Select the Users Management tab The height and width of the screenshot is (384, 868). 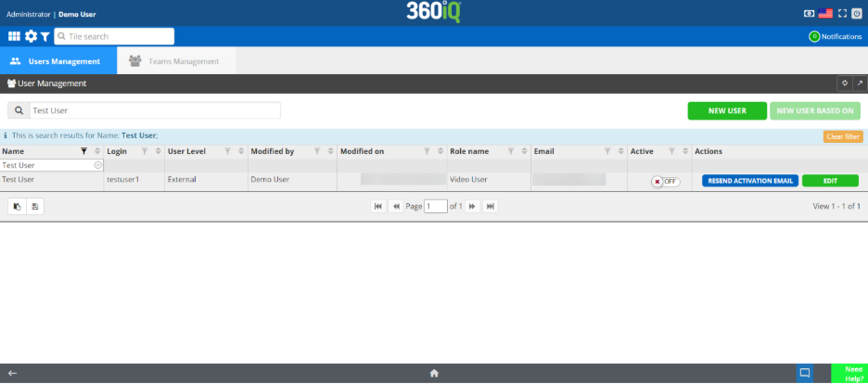[x=57, y=61]
